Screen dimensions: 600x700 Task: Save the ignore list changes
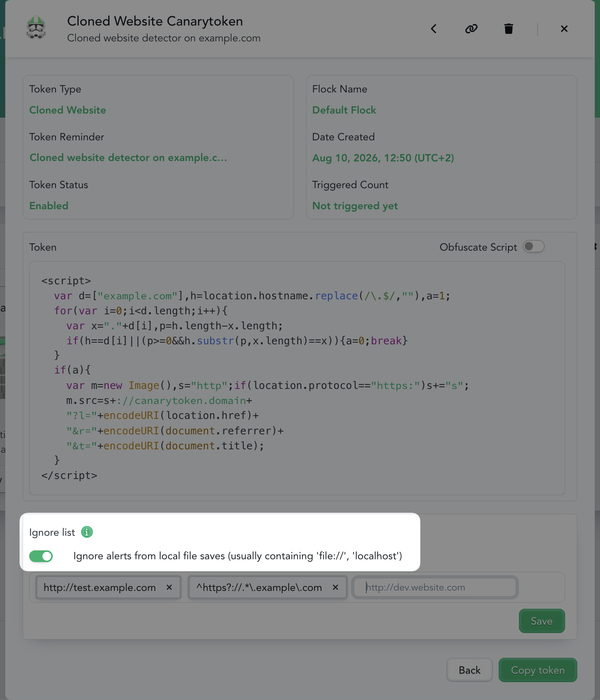click(542, 621)
